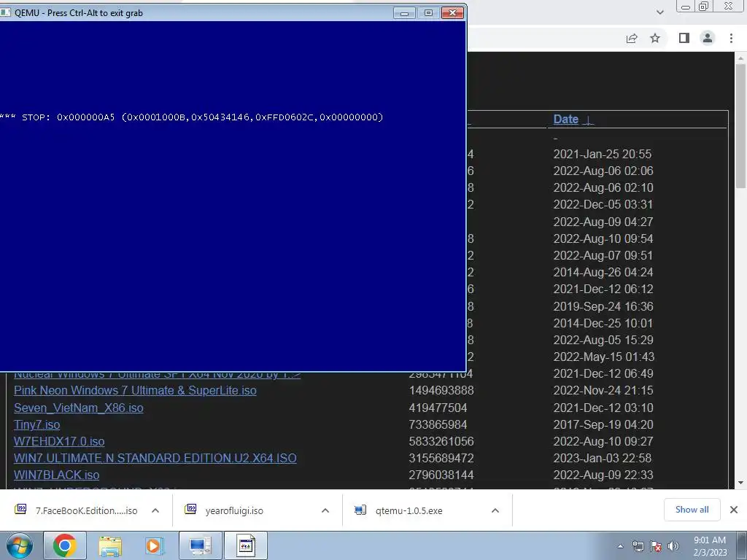The image size is (747, 560).
Task: Open Chrome profile avatar
Action: click(x=708, y=38)
